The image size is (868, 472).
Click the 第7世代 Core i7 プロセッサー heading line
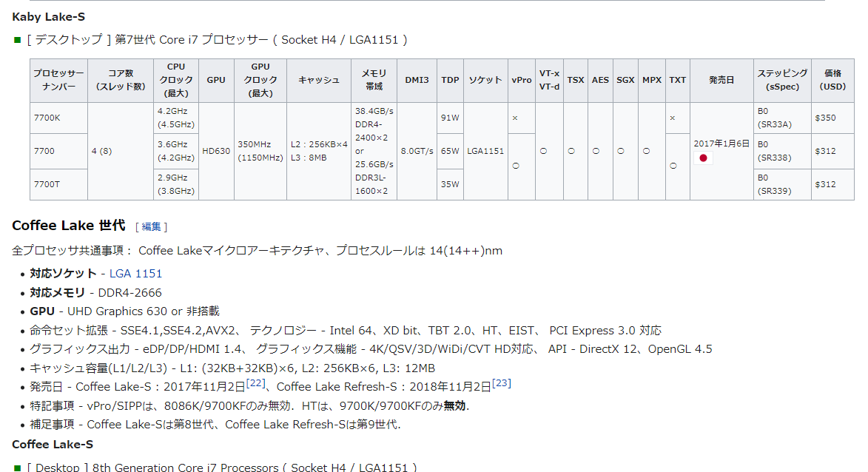(x=217, y=40)
